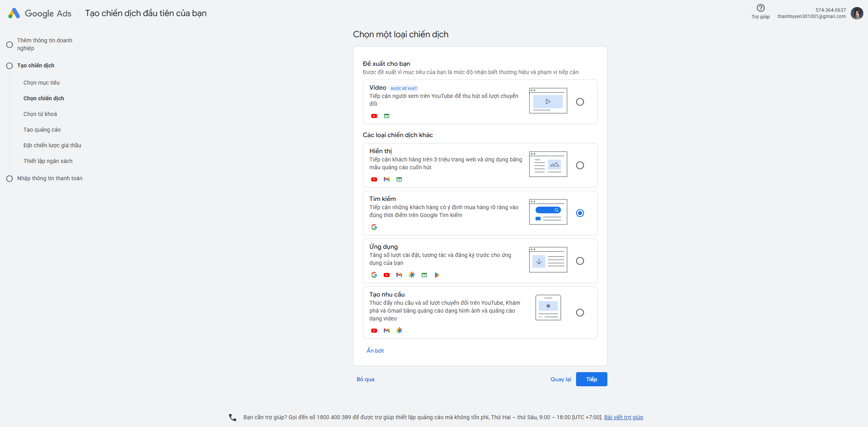
Task: Click the Video campaign illustration
Action: 548,101
